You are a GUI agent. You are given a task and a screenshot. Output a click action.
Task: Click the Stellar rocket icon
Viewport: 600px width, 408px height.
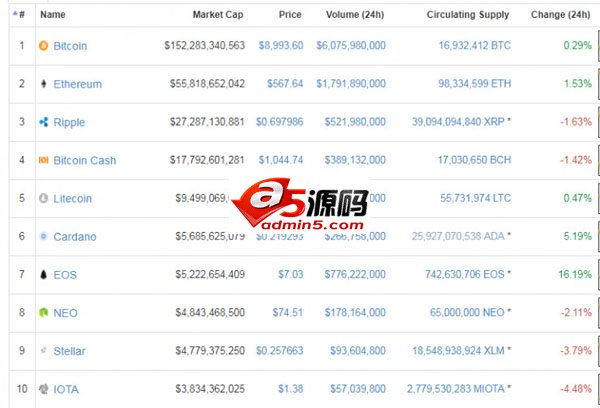point(44,350)
